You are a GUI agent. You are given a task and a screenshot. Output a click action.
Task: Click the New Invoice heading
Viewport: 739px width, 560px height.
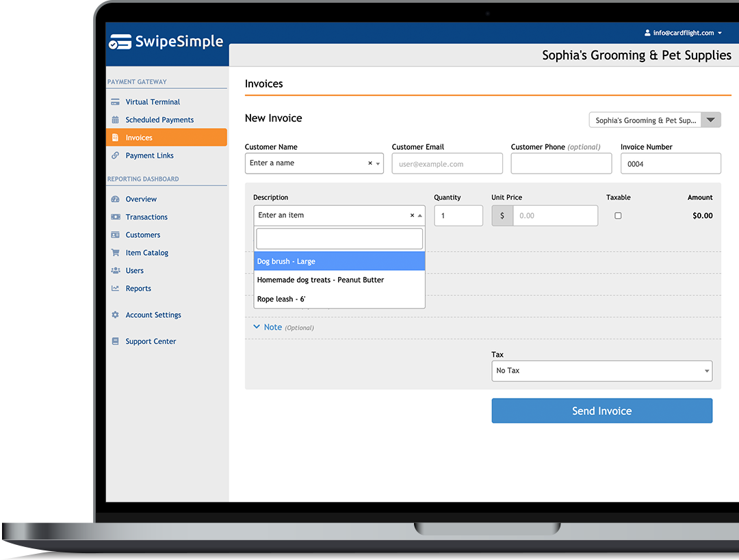273,118
